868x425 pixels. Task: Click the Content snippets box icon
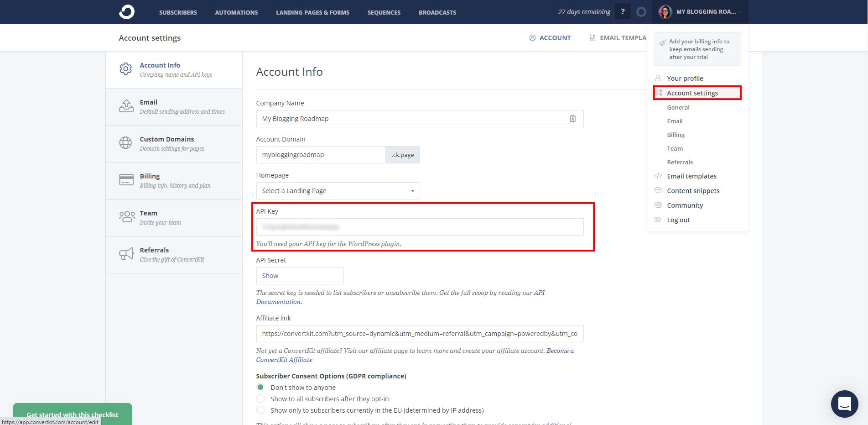tap(658, 190)
